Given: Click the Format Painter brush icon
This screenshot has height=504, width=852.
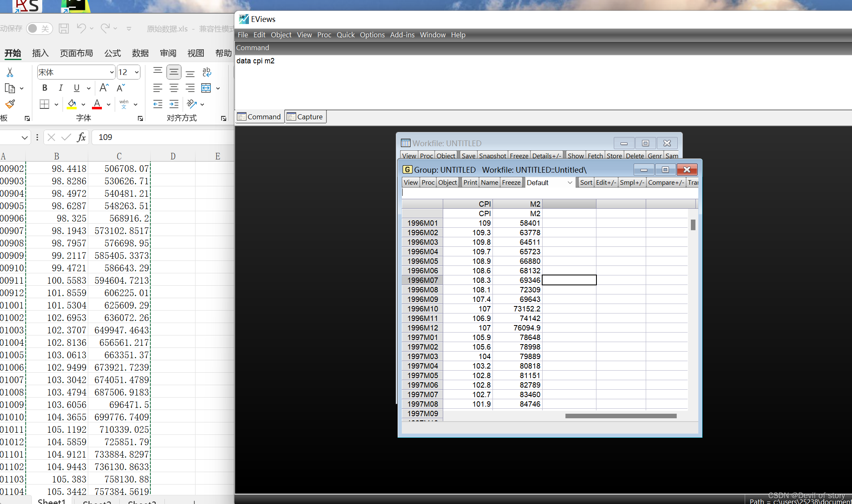Looking at the screenshot, I should (10, 104).
